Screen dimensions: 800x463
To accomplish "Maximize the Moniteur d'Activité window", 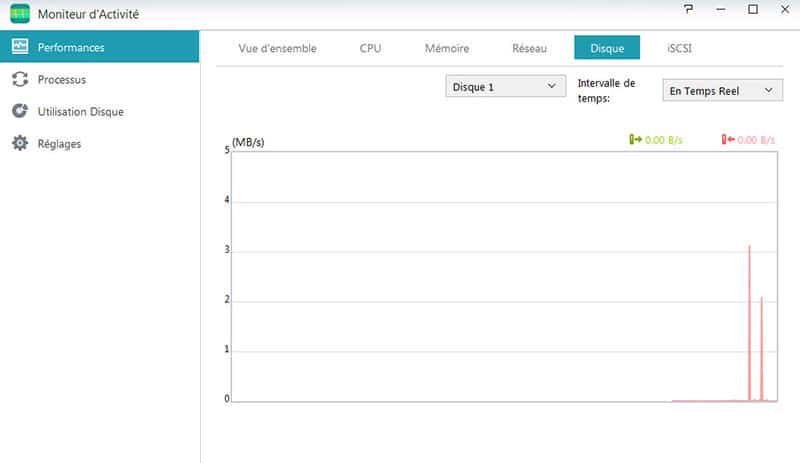I will pyautogui.click(x=753, y=9).
